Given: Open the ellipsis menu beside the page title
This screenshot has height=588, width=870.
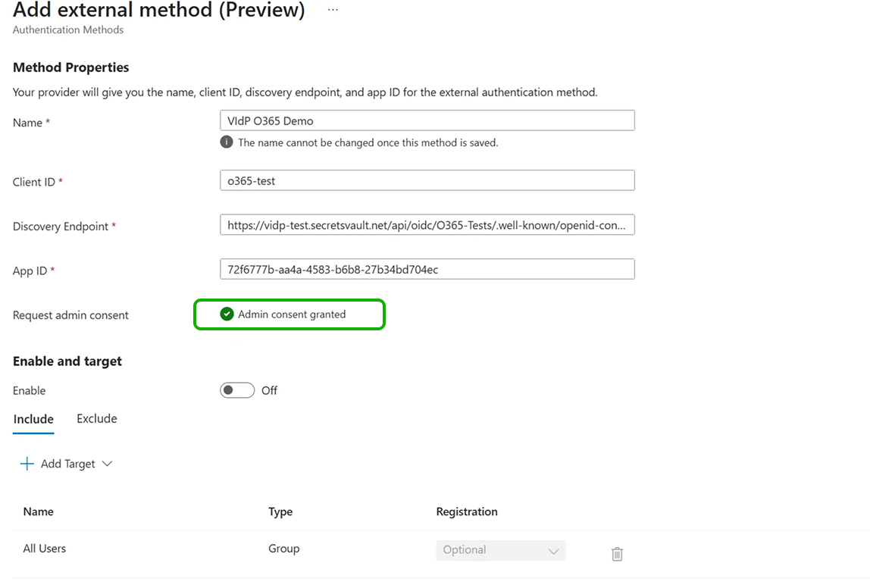Looking at the screenshot, I should click(333, 11).
